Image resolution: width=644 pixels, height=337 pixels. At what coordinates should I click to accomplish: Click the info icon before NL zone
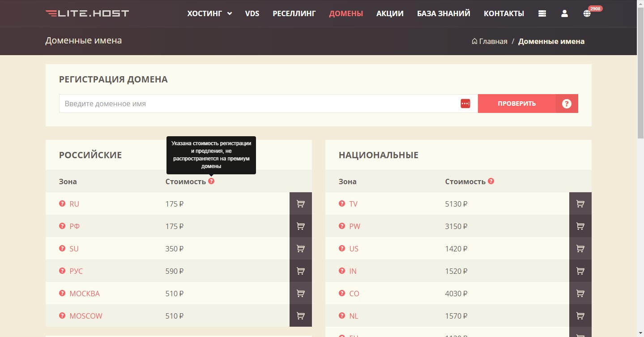coord(342,315)
